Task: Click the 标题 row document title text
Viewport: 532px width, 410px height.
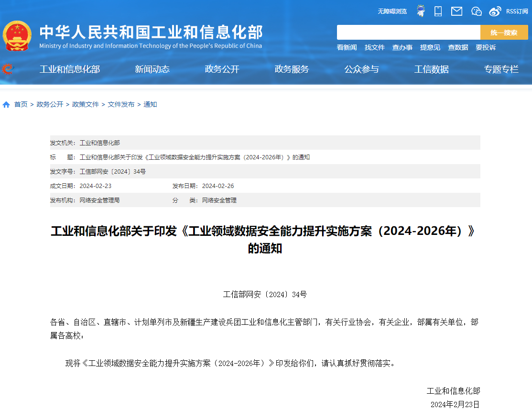Action: click(195, 157)
